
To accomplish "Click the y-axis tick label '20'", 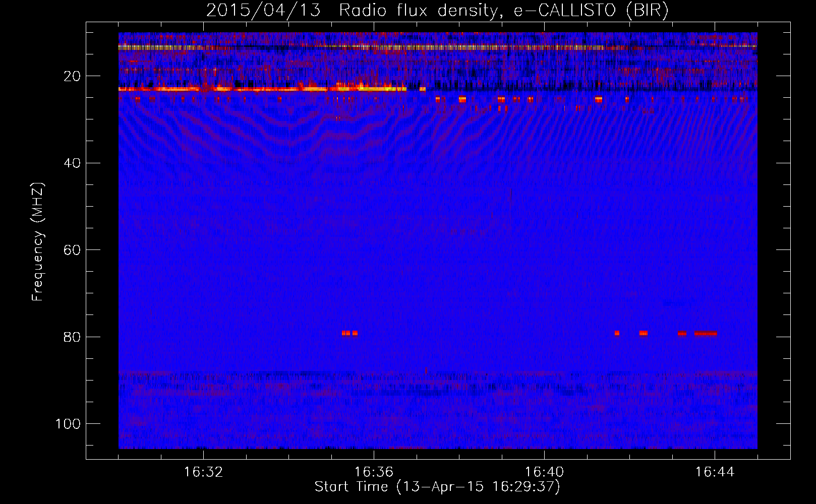I will tap(72, 76).
